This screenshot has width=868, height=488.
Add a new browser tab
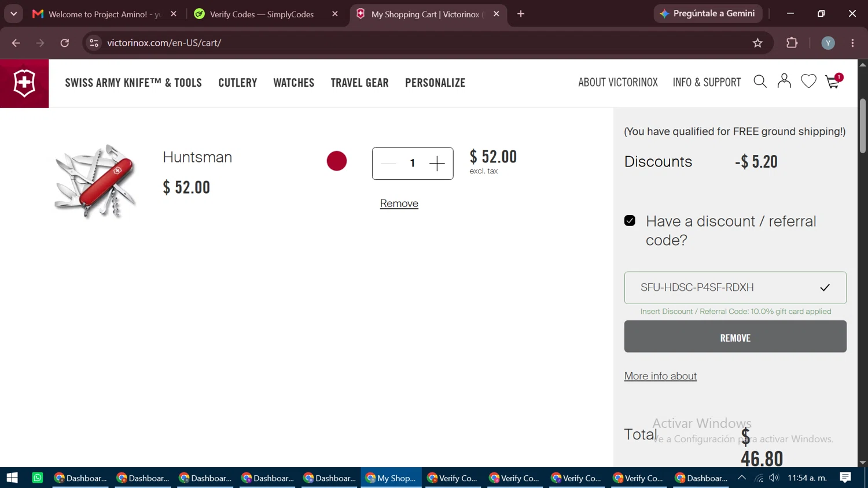[x=521, y=14]
